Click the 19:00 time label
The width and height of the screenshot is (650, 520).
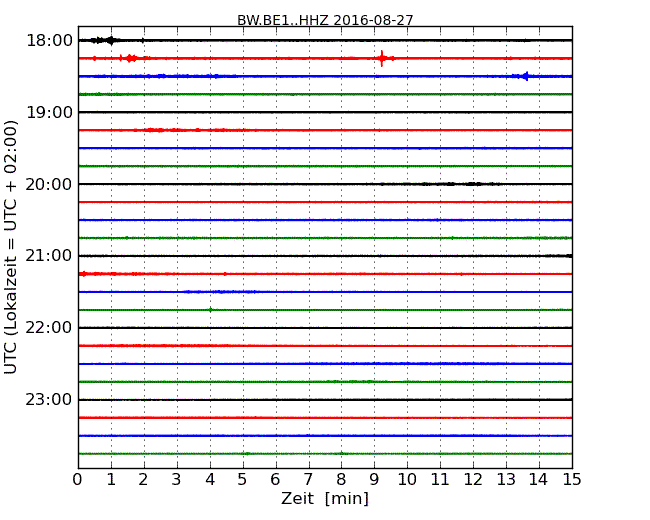pyautogui.click(x=49, y=112)
